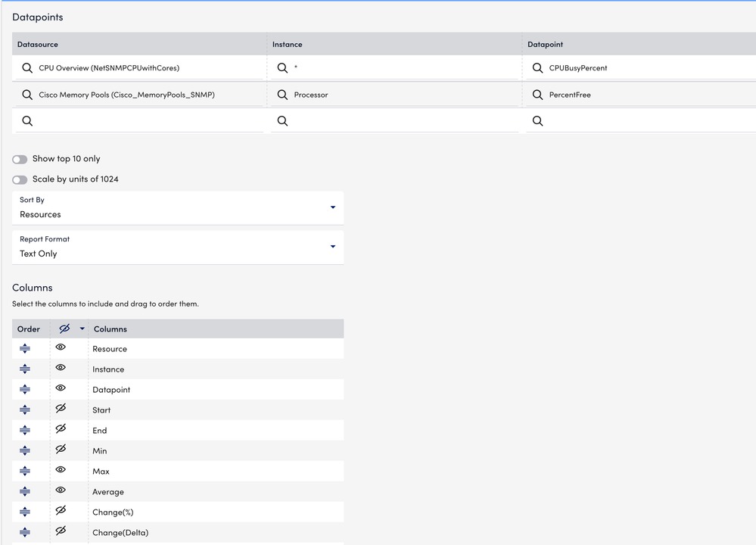The height and width of the screenshot is (545, 756).
Task: Click the crossed-eye icon in Columns header
Action: (x=64, y=329)
